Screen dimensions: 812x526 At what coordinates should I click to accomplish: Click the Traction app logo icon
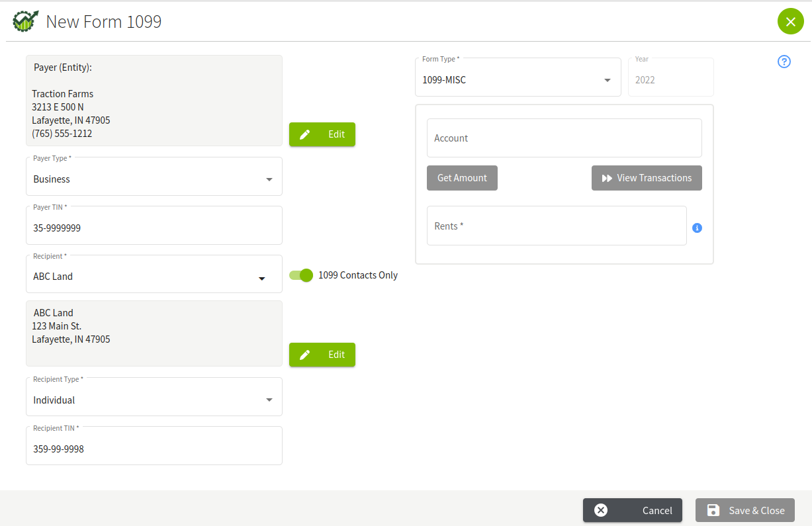[x=26, y=21]
